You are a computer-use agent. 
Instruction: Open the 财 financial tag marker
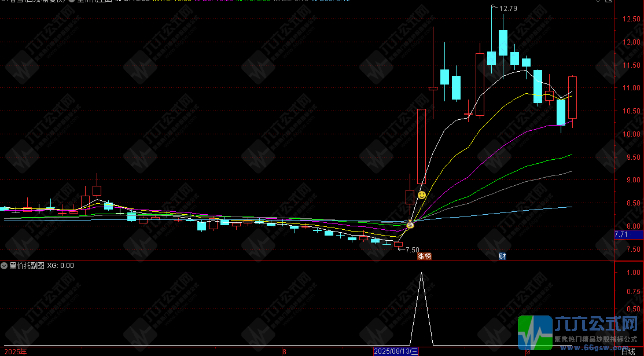(x=502, y=256)
